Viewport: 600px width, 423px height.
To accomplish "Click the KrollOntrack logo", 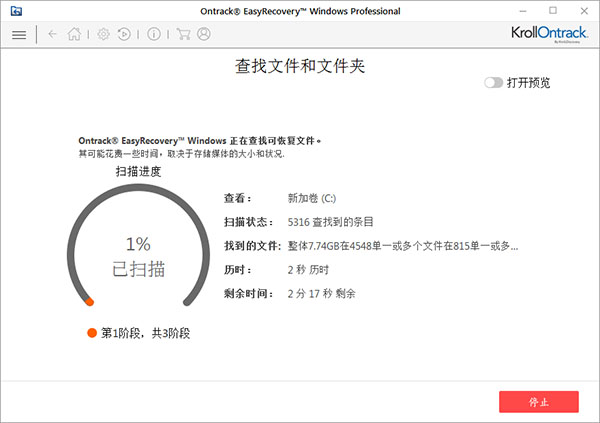I will tap(545, 34).
